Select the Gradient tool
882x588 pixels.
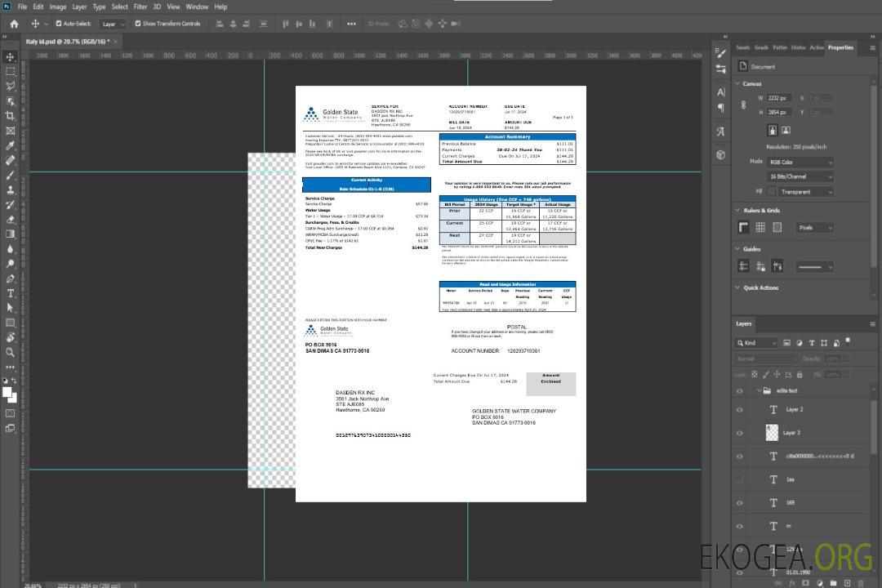(x=10, y=234)
